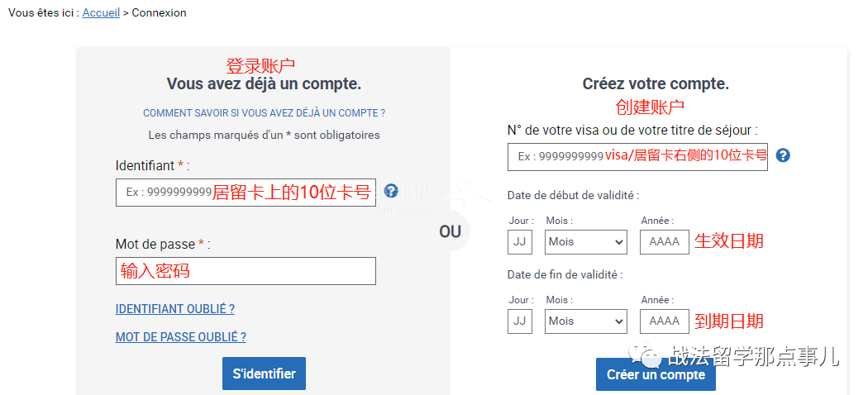Viewport: 868px width, 395px height.
Task: Open the MOT DE PASSE OUBLIÉ ? link
Action: [x=181, y=337]
